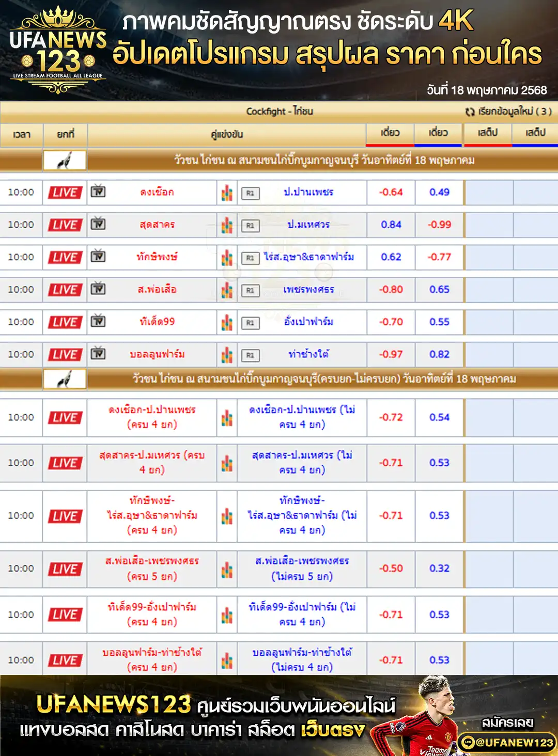Click the สมัครเลย sign-up label
558x756 pixels.
pyautogui.click(x=507, y=722)
